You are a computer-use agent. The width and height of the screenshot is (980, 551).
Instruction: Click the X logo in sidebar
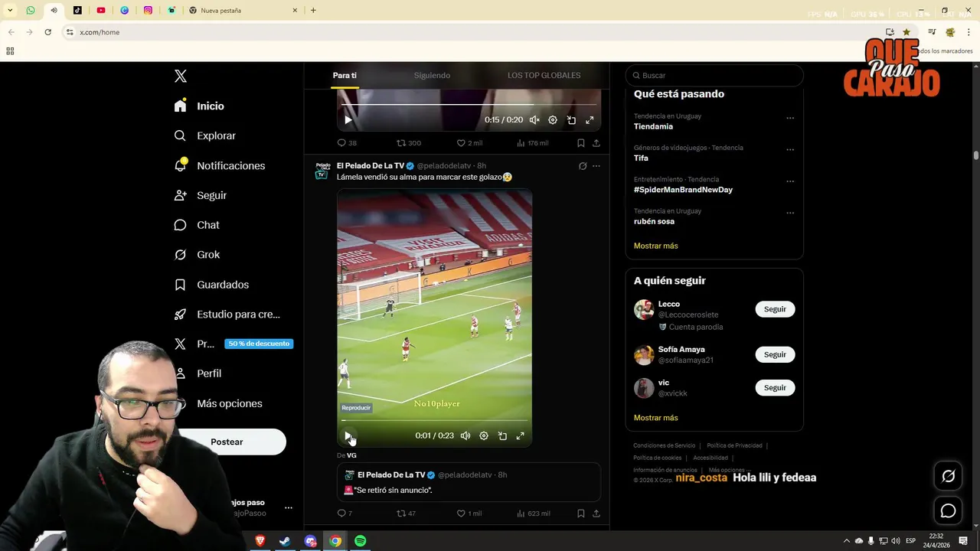point(181,76)
